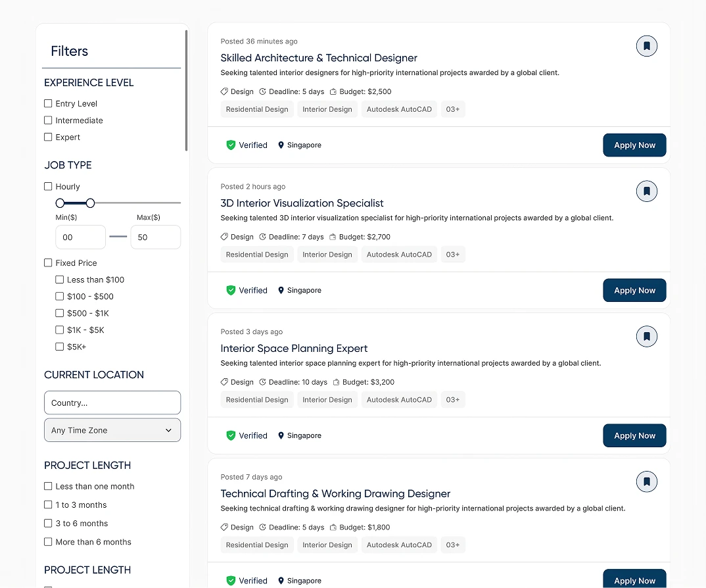Image resolution: width=706 pixels, height=588 pixels.
Task: Click the hourly rate slider's right handle
Action: 91,203
